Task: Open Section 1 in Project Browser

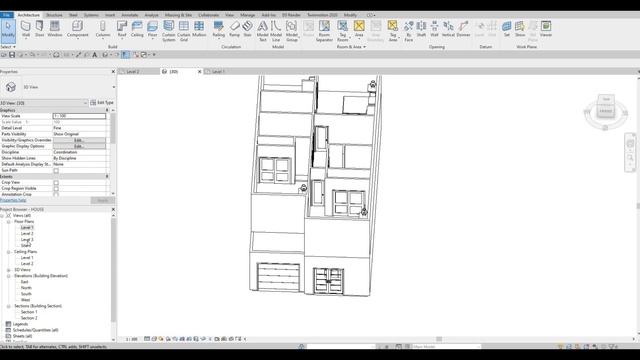Action: (29, 312)
